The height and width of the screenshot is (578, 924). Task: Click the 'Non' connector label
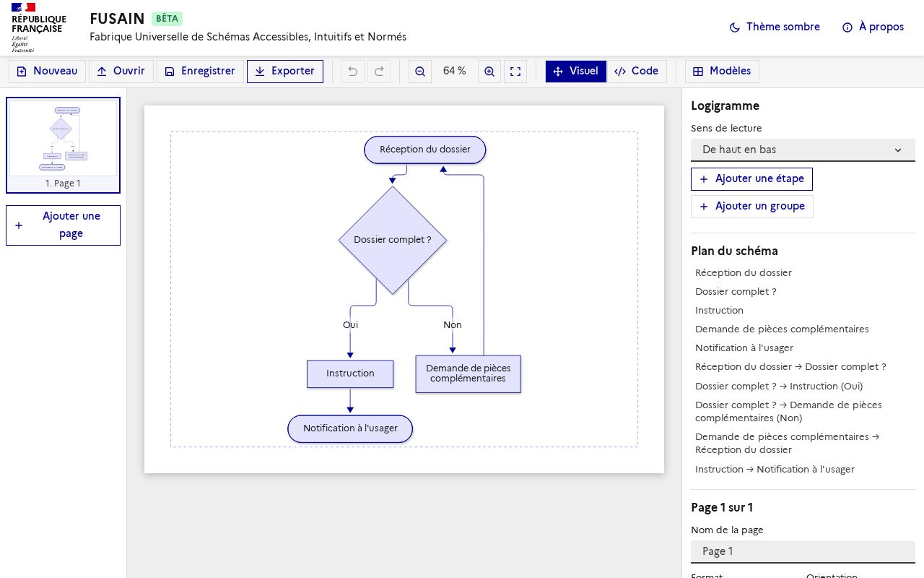click(453, 325)
